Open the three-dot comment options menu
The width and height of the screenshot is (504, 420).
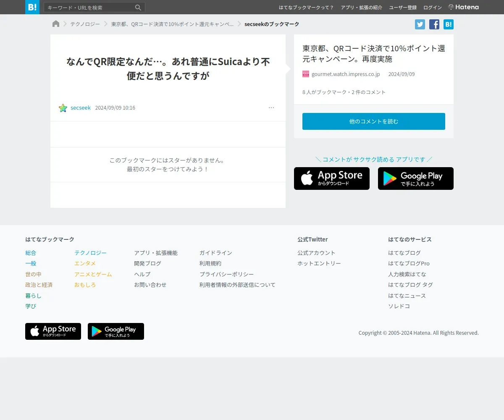click(271, 108)
